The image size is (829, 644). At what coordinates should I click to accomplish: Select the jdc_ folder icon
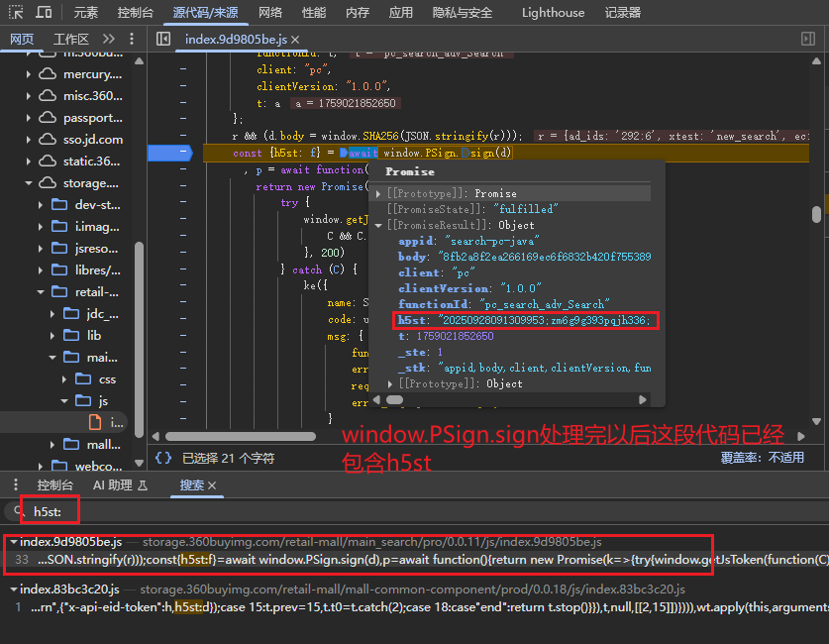pyautogui.click(x=71, y=313)
